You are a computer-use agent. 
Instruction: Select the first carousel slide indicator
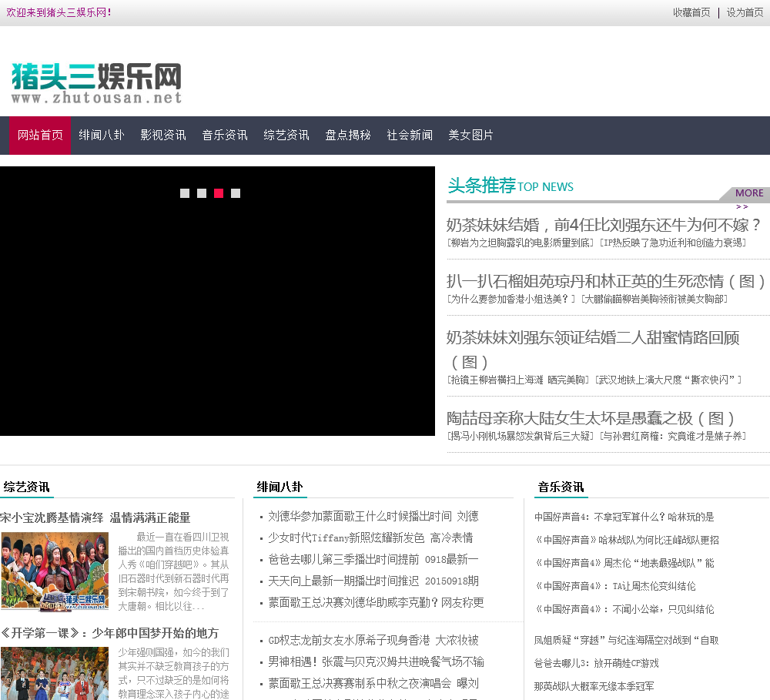[x=185, y=193]
